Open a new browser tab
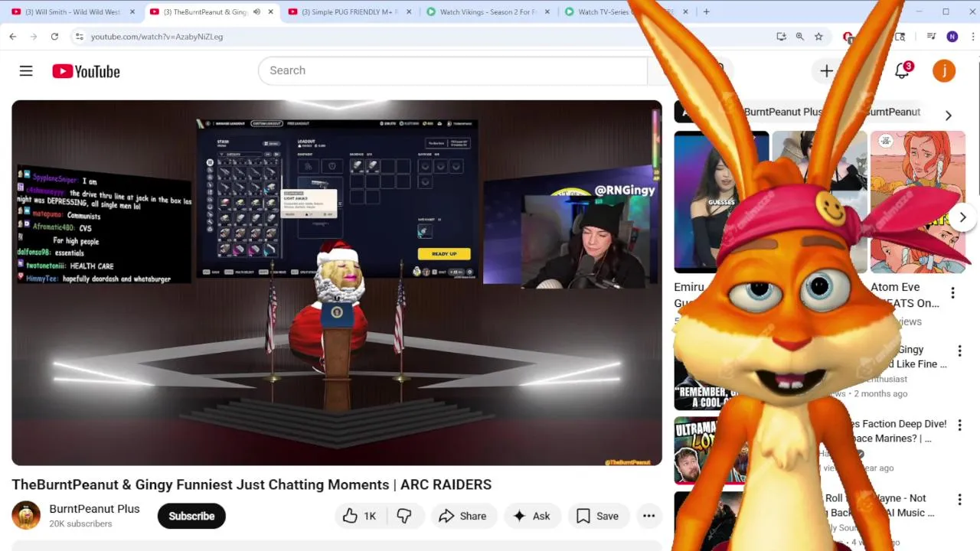980x551 pixels. coord(706,11)
